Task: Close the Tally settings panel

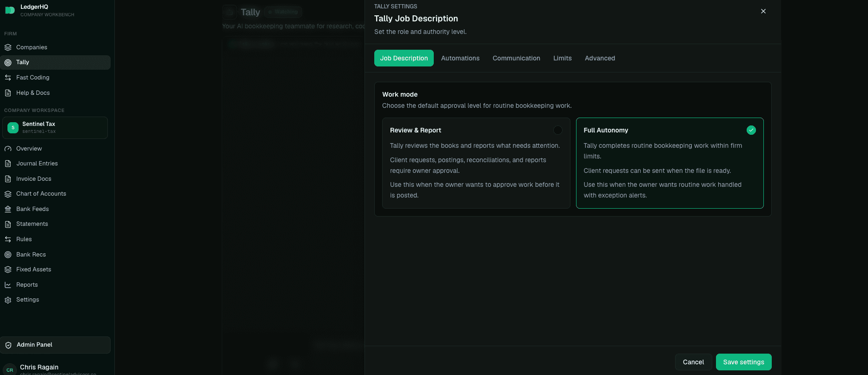Action: point(763,11)
